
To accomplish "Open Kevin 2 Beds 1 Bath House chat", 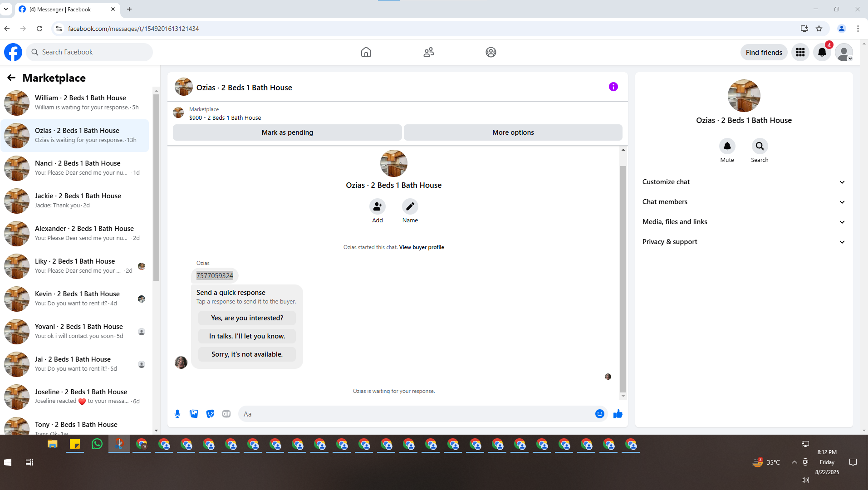I will pos(75,299).
